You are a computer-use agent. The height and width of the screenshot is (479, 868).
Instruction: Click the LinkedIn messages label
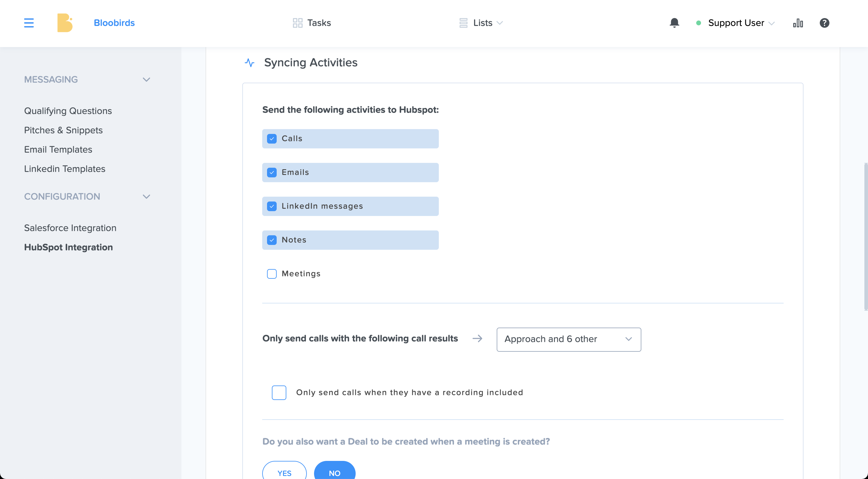(x=322, y=206)
